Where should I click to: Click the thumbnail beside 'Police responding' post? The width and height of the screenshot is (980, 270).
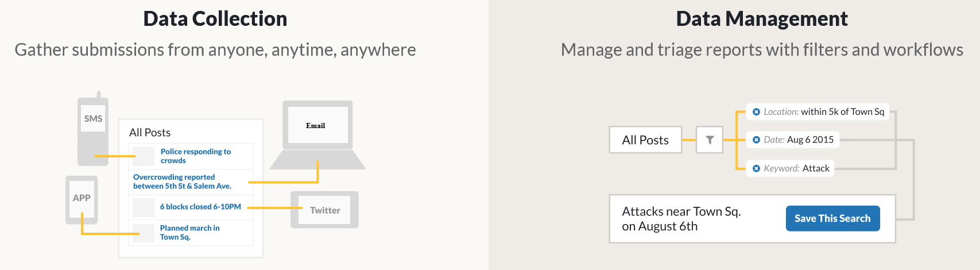[143, 156]
